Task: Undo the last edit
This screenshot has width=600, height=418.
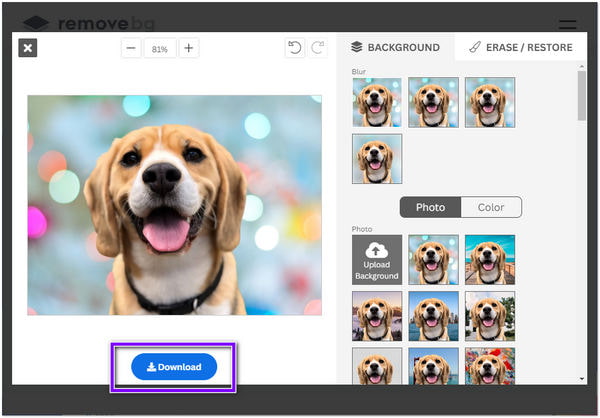Action: 294,48
